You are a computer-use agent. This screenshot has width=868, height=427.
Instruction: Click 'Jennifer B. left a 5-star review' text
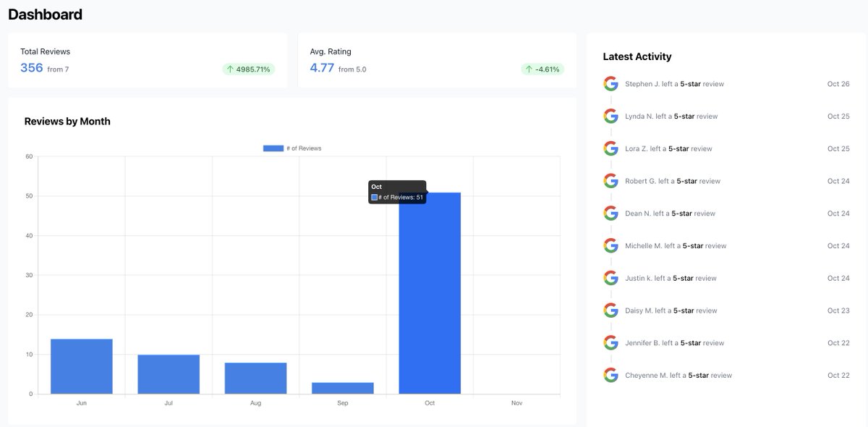point(674,343)
